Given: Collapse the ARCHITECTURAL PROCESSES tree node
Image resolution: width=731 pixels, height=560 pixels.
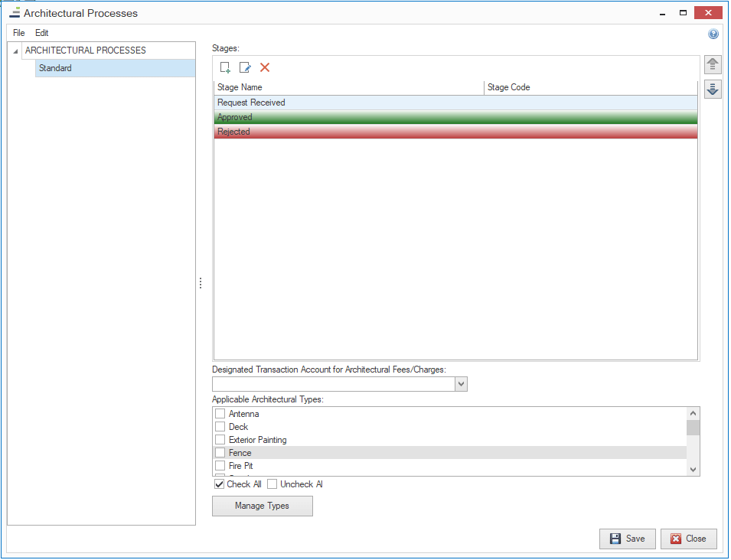Looking at the screenshot, I should coord(15,50).
